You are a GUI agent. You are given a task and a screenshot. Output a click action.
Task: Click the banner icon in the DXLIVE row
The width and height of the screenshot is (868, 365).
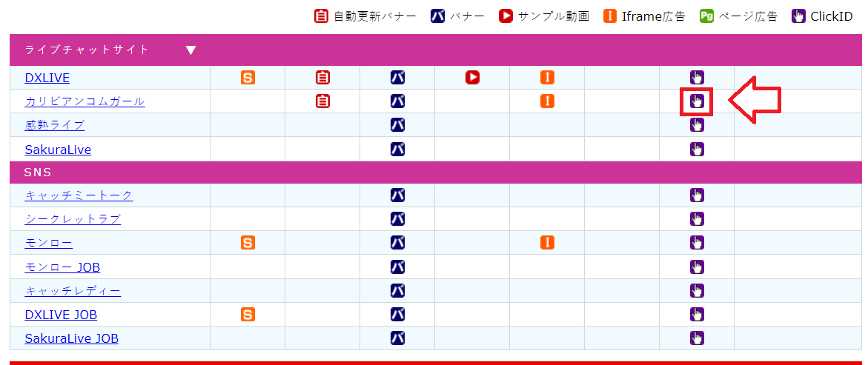click(397, 78)
